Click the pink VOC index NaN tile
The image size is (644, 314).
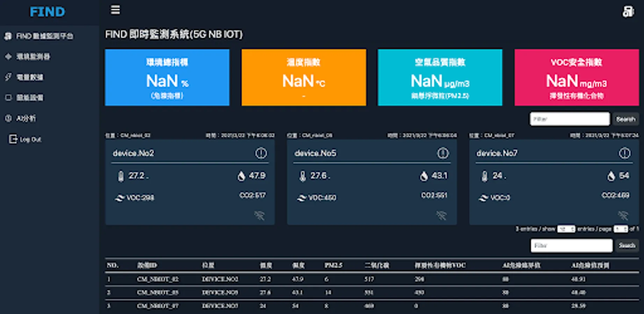(x=577, y=77)
